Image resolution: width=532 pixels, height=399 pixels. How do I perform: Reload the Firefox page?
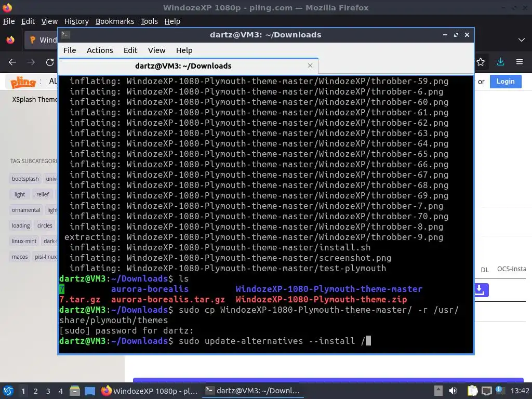pos(50,62)
